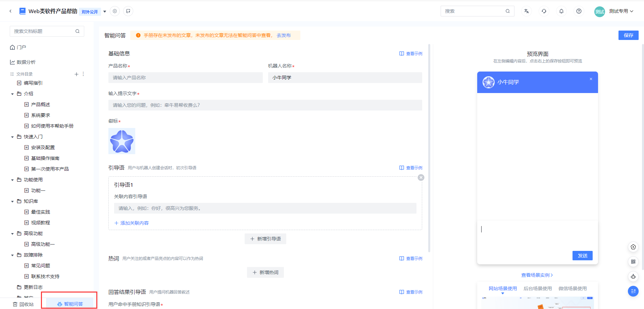Viewport: 644px width, 309px height.
Task: Switch to 后台场景使用 tab
Action: [x=537, y=289]
